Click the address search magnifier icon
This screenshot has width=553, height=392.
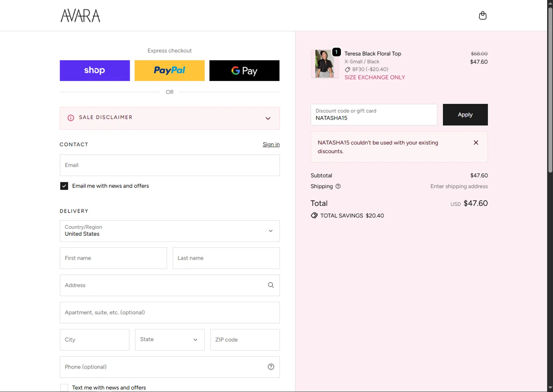(x=271, y=285)
